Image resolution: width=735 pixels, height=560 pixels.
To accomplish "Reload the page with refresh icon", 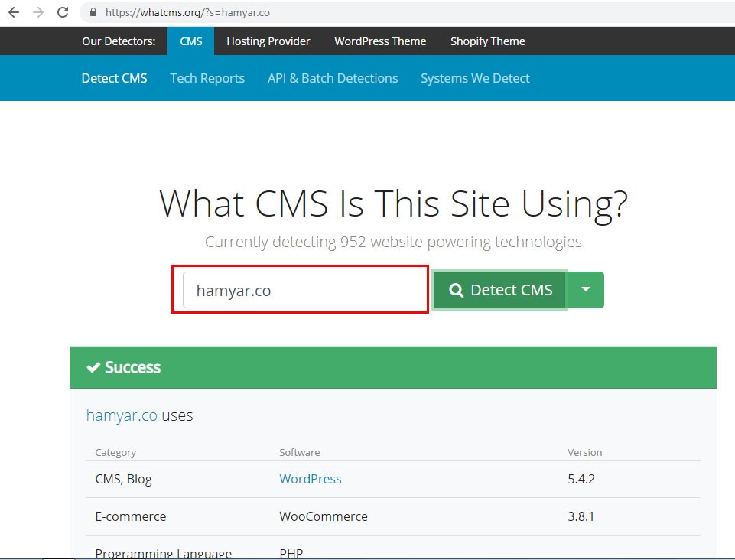I will pos(63,12).
